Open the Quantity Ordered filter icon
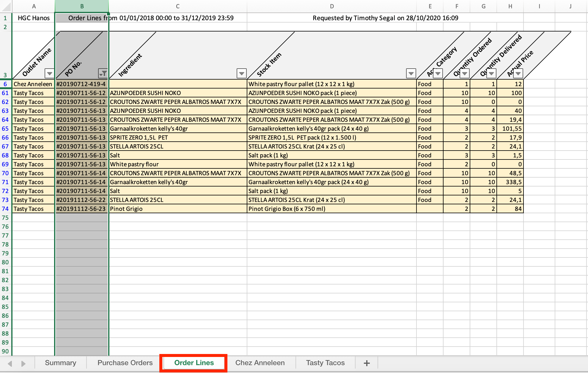Image resolution: width=588 pixels, height=373 pixels. pos(464,73)
